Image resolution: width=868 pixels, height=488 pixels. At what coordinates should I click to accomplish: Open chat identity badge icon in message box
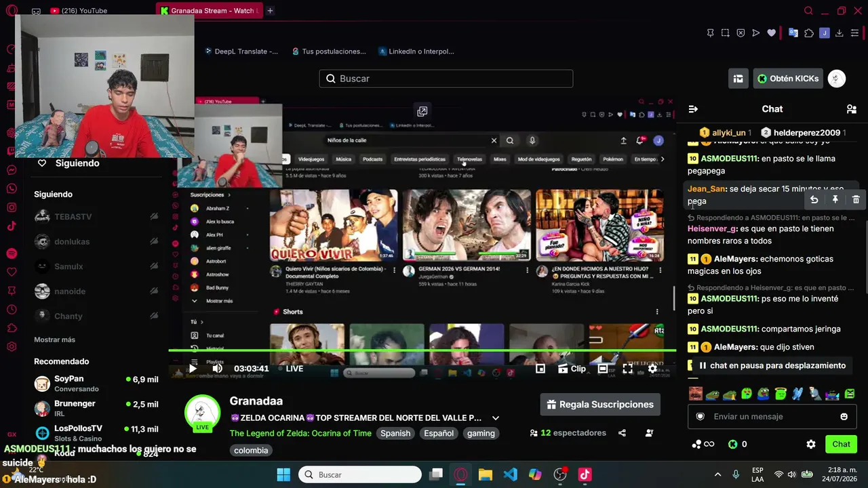point(701,417)
